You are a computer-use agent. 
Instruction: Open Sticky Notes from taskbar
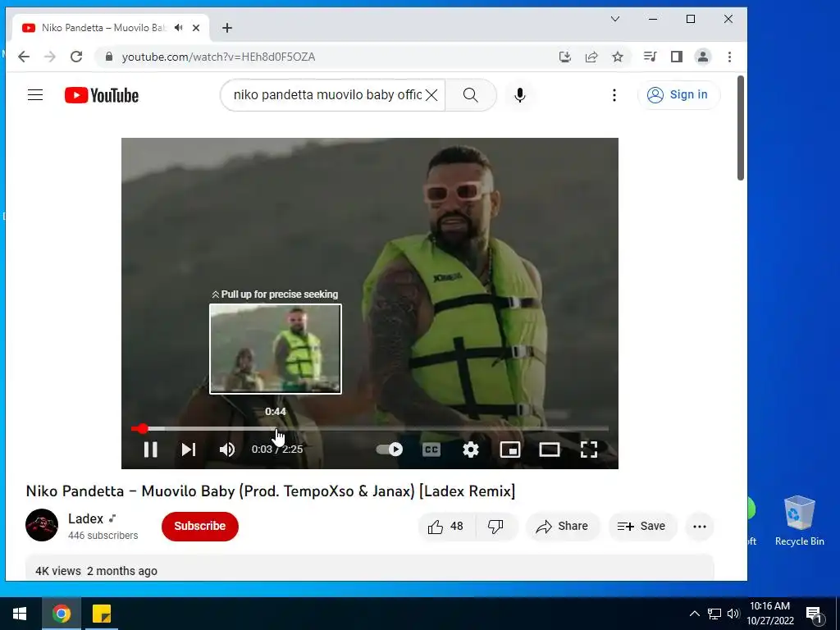coord(101,614)
